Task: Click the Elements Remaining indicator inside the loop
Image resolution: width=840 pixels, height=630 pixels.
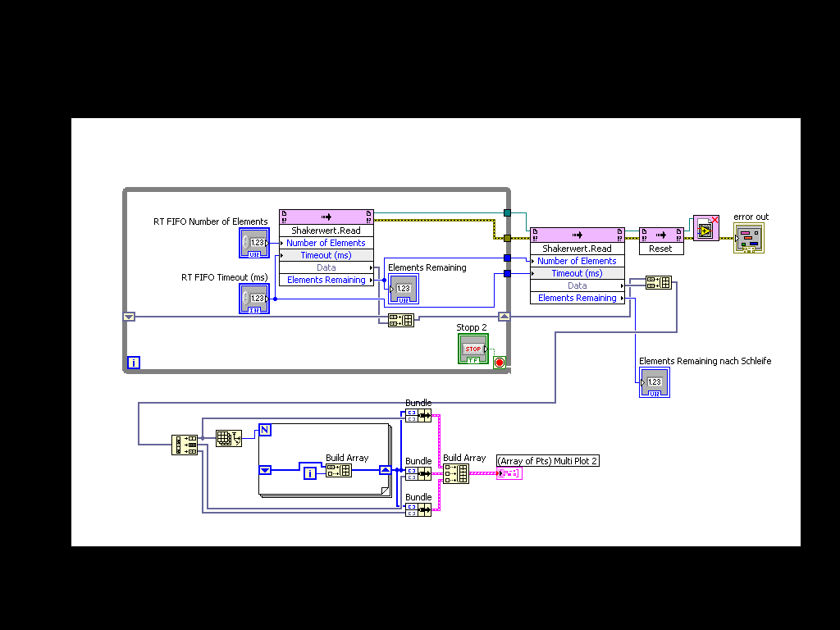Action: pos(404,289)
